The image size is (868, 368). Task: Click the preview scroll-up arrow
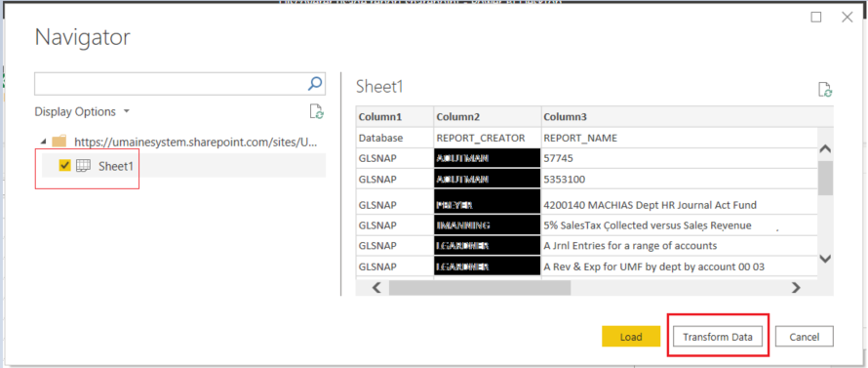pos(825,149)
